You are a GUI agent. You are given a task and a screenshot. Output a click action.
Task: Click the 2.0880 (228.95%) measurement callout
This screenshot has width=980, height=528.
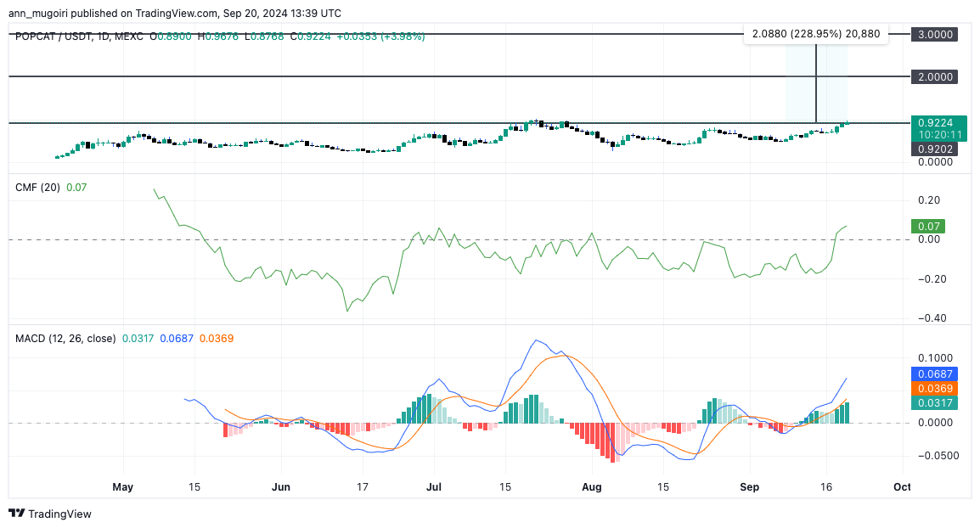point(816,34)
